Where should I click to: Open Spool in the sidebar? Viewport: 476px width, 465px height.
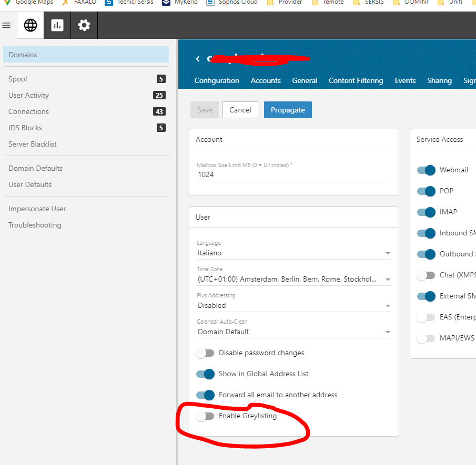tap(18, 79)
